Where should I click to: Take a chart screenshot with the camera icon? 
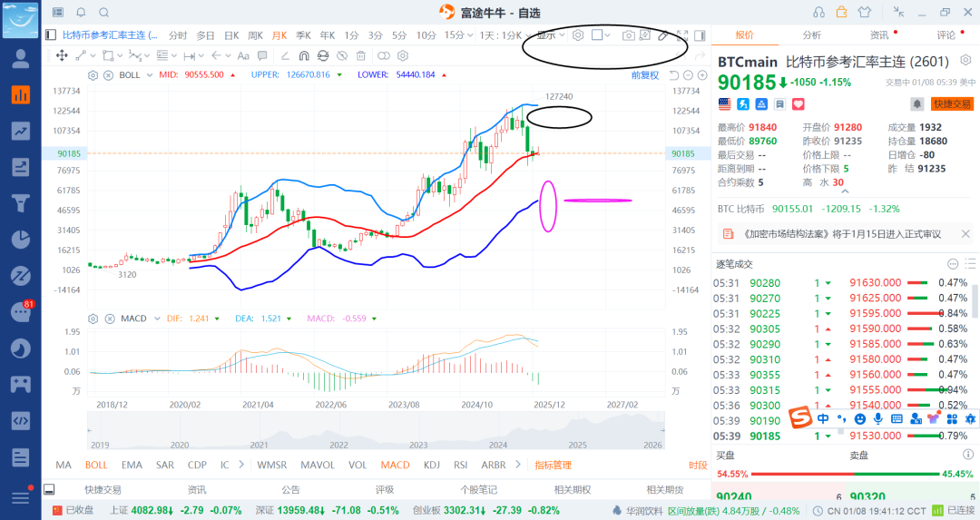click(628, 35)
